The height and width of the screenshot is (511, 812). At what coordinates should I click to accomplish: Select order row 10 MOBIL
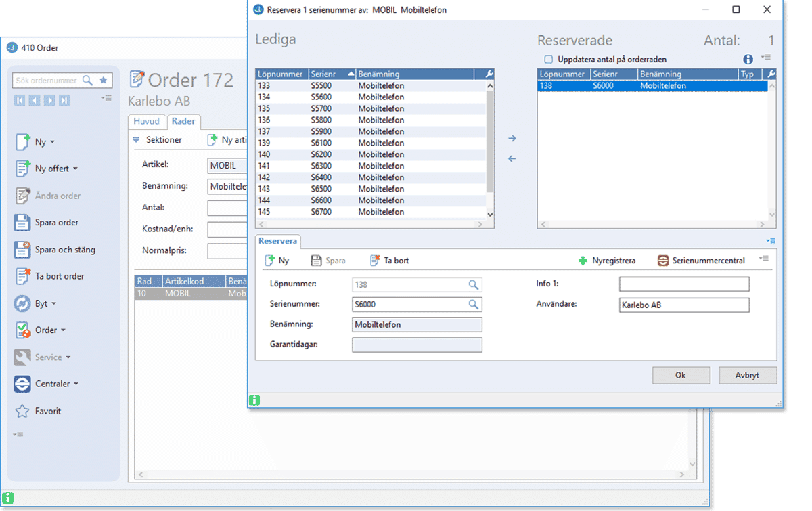pos(191,294)
